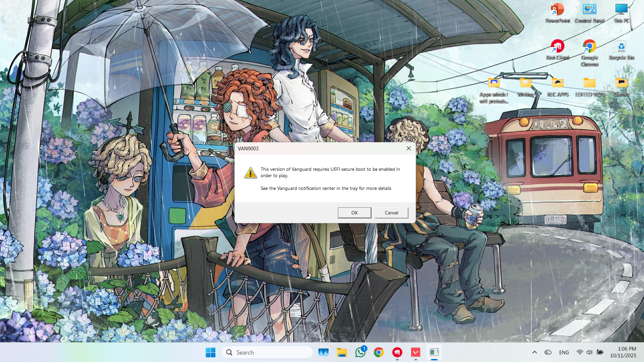Image resolution: width=644 pixels, height=362 pixels.
Task: Switch to Riot Client in the taskbar
Action: coord(397,352)
